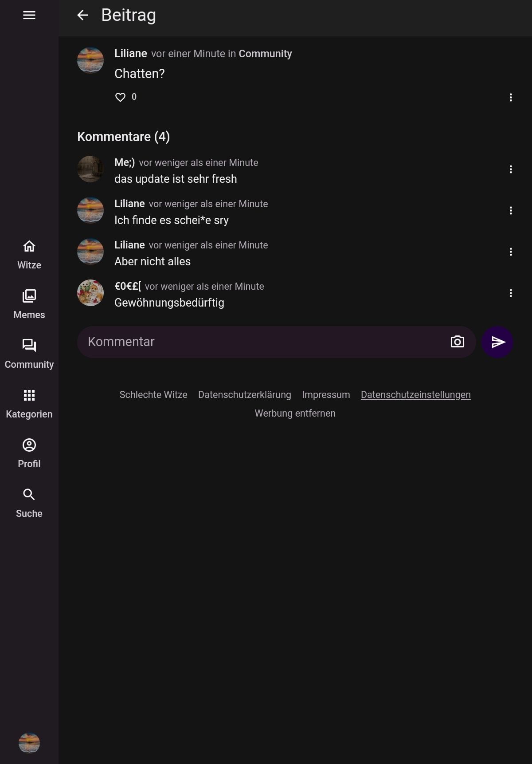This screenshot has height=764, width=532.
Task: Open the hamburger navigation menu
Action: tap(29, 15)
